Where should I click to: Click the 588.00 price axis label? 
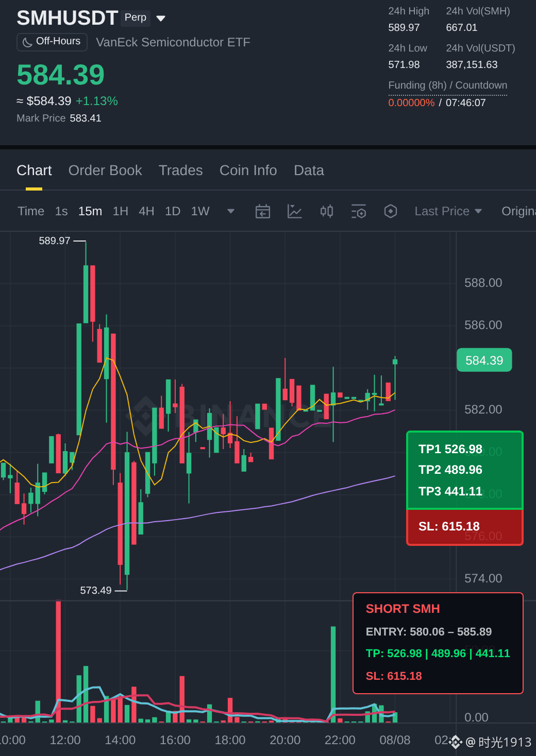coord(483,283)
